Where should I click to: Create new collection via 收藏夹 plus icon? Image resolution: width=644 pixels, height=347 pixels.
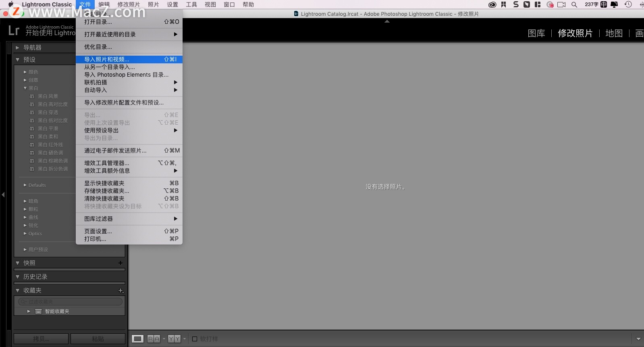coord(120,291)
